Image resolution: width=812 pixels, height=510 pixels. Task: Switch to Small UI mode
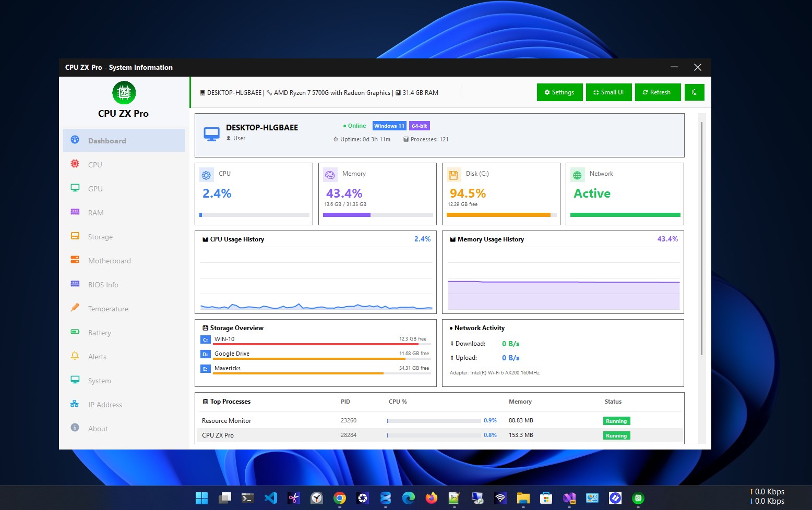click(608, 92)
